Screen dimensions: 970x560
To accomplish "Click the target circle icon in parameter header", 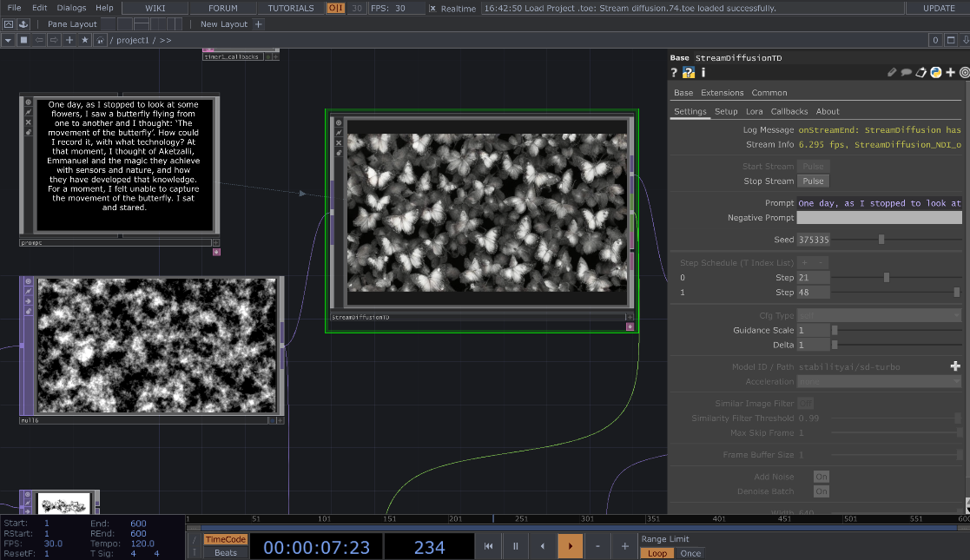I will [965, 72].
